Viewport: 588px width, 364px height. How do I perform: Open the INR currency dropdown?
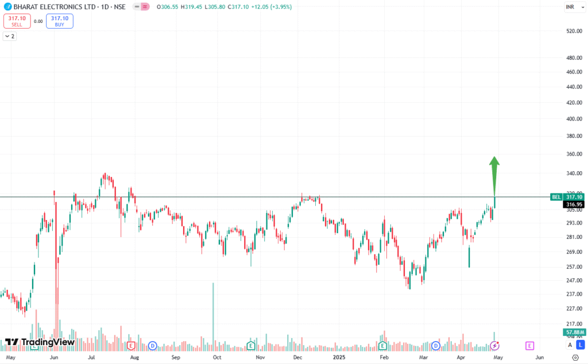point(575,7)
